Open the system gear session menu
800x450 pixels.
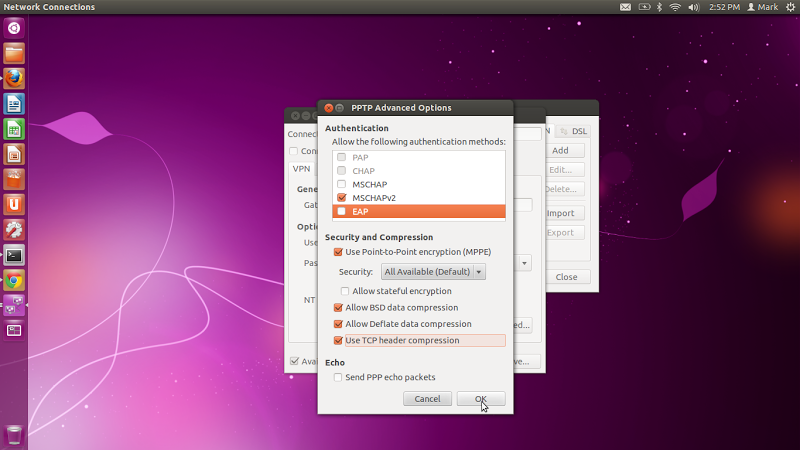point(790,7)
